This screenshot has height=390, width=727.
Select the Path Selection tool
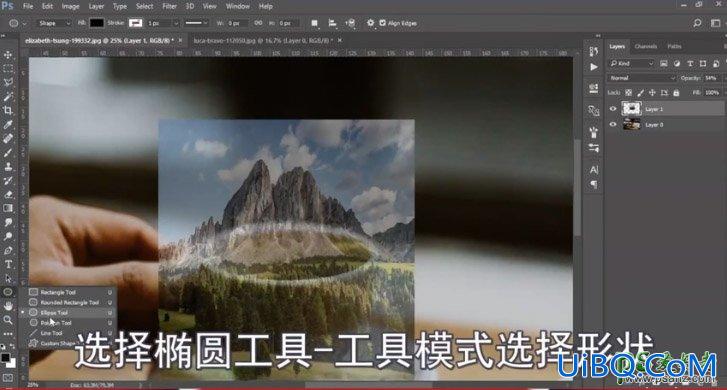(8, 278)
